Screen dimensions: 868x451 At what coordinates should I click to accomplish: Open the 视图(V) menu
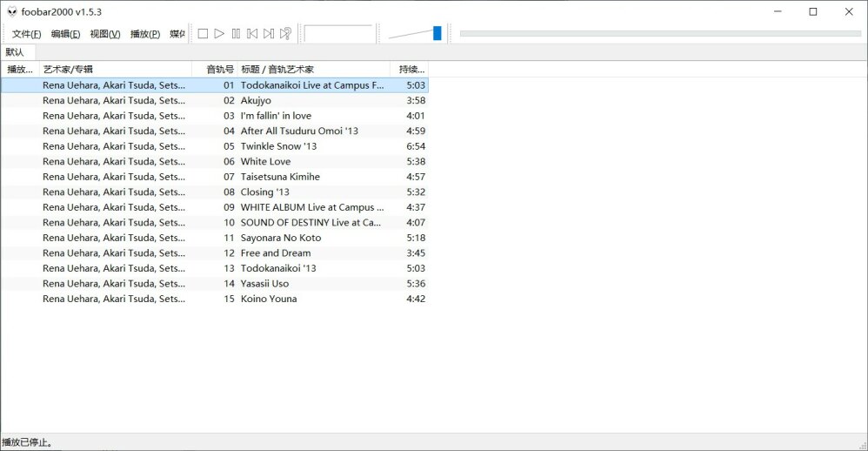[105, 34]
